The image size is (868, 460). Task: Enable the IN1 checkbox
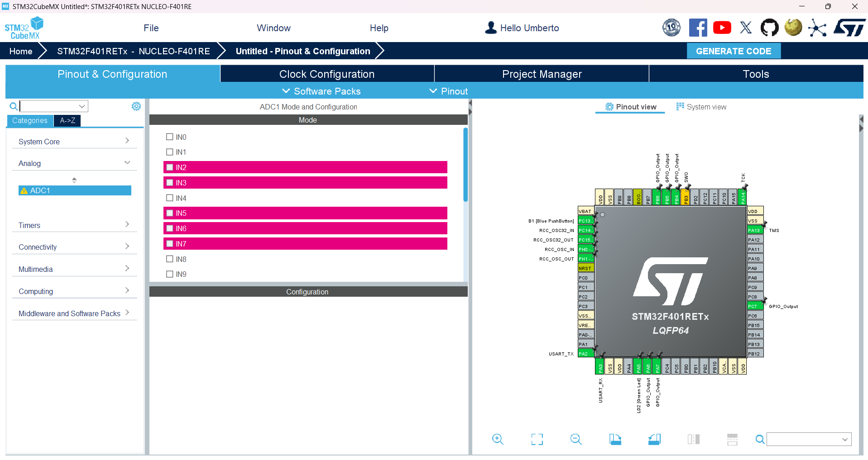170,152
